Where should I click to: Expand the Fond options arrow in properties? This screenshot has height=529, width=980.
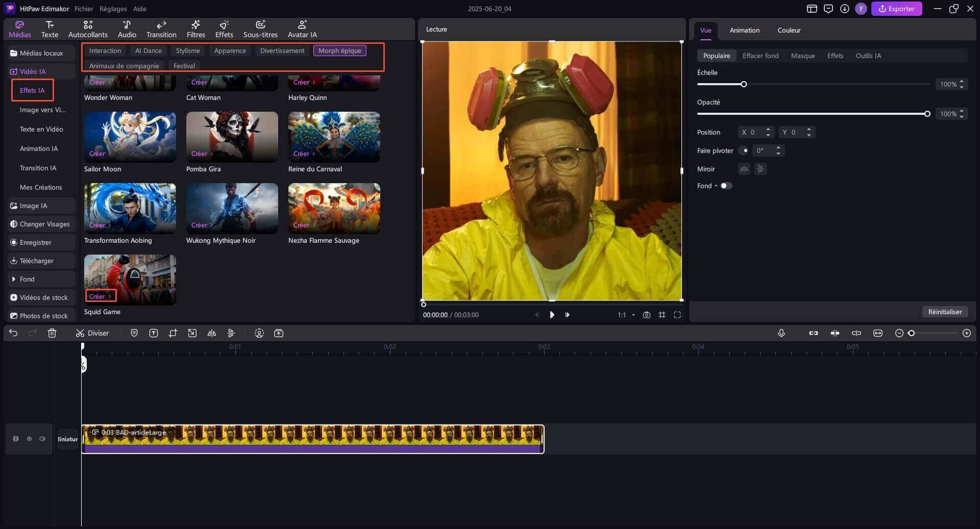click(x=716, y=186)
